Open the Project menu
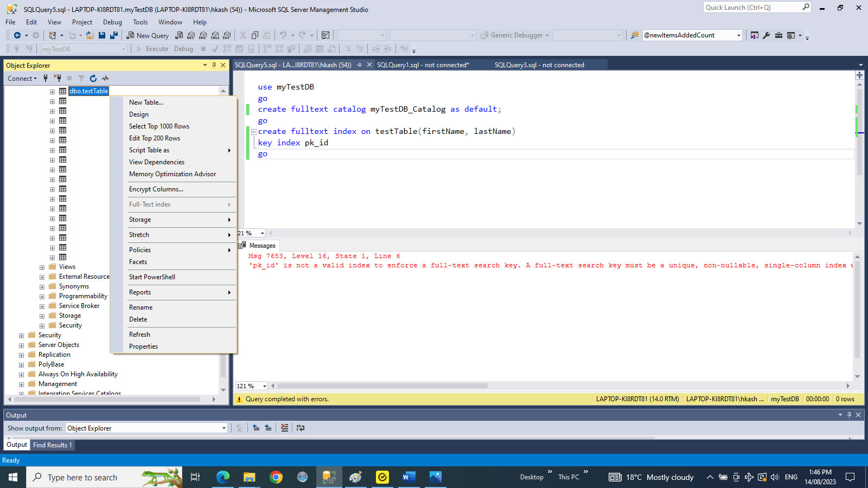Viewport: 868px width, 488px height. (82, 22)
